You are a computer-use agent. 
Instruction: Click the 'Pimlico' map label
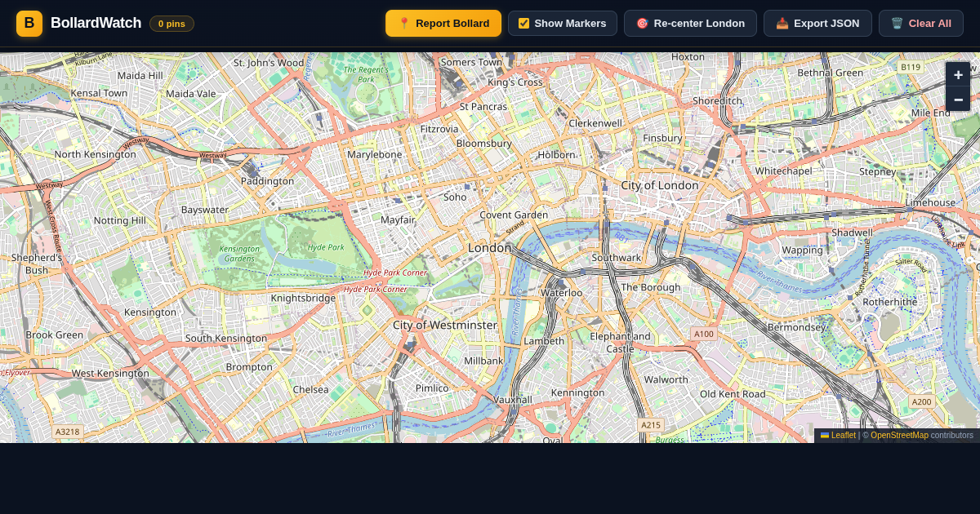coord(432,388)
